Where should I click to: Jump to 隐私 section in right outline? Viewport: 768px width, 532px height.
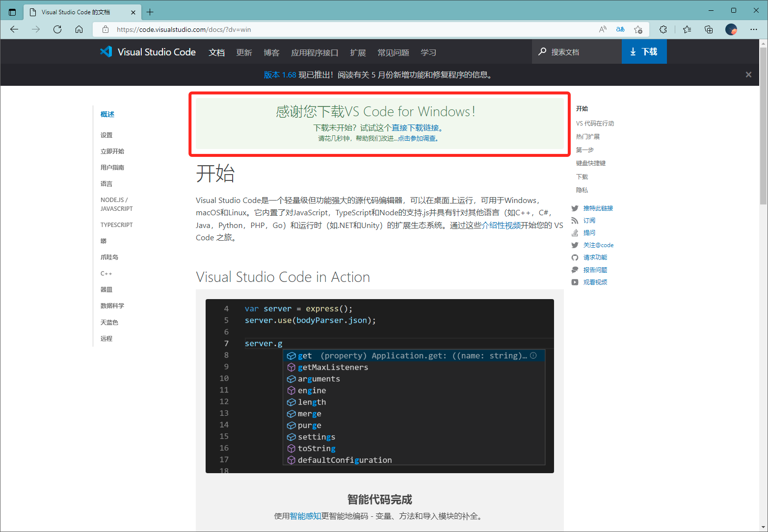coord(582,190)
